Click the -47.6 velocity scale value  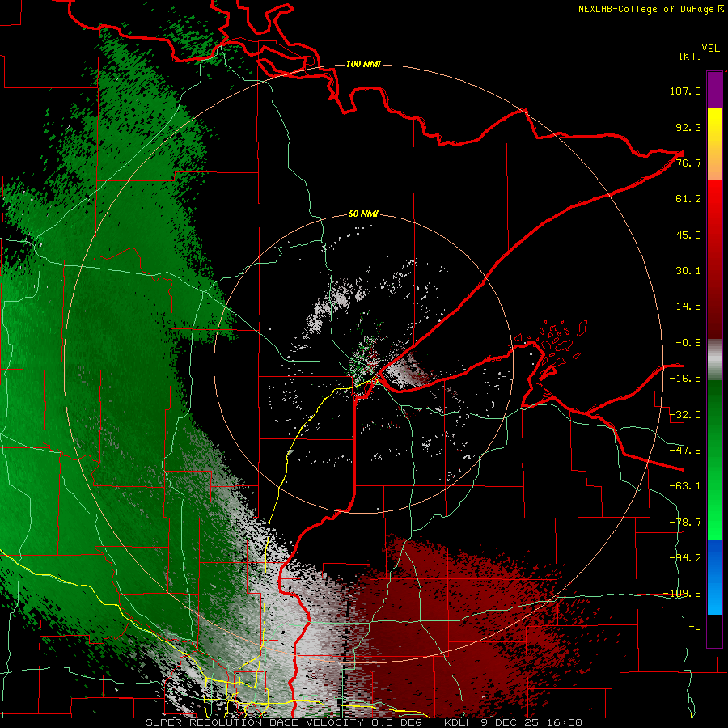(685, 451)
